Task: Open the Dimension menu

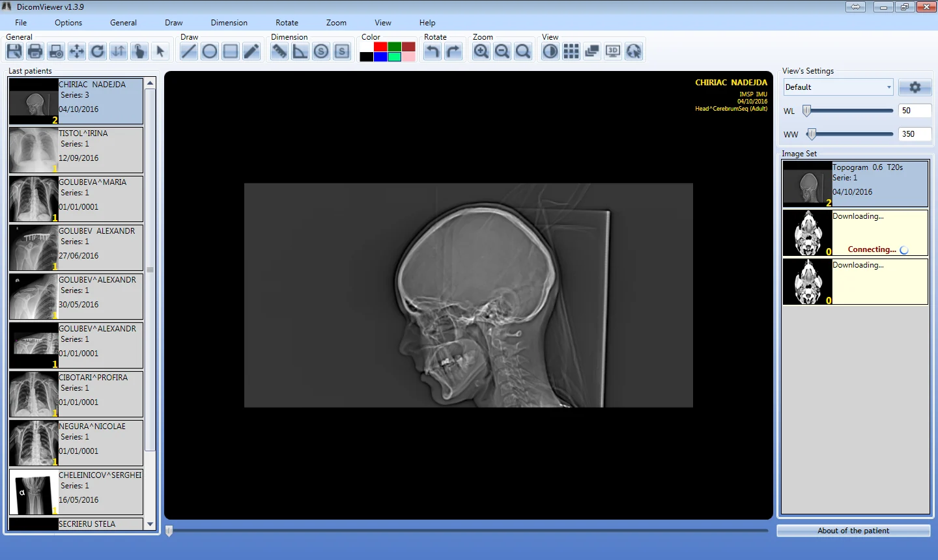Action: click(229, 23)
